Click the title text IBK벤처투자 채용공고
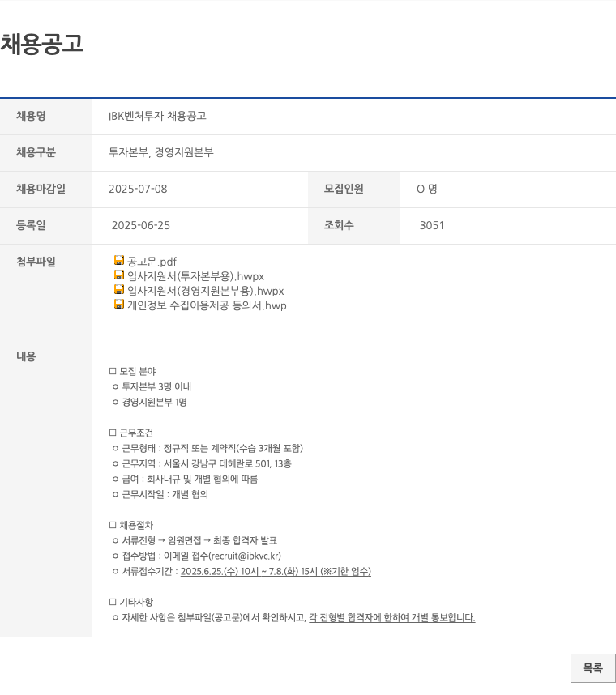 [157, 116]
